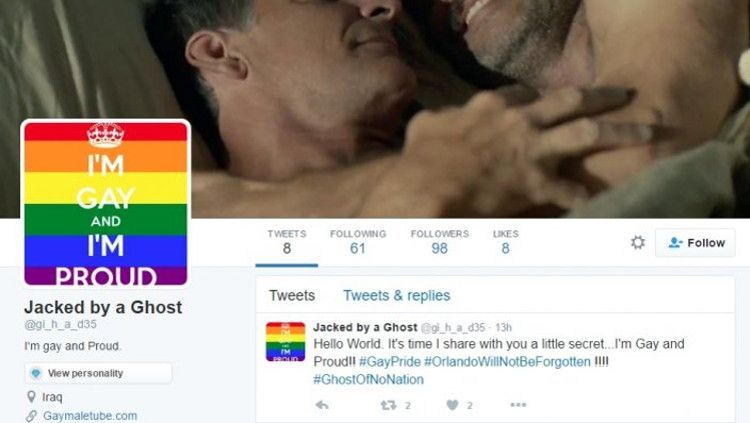Click the location pin icon beside Iraq
Screen dimensions: 750x423
[31, 397]
